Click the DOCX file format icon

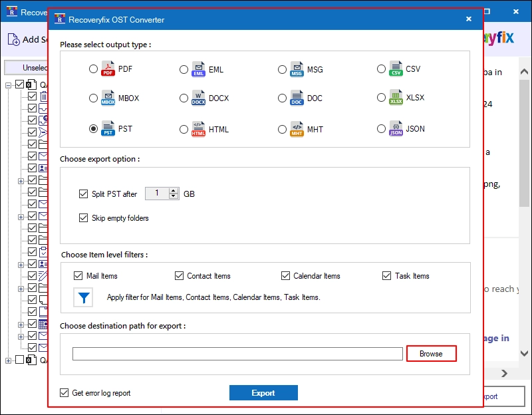pos(198,98)
